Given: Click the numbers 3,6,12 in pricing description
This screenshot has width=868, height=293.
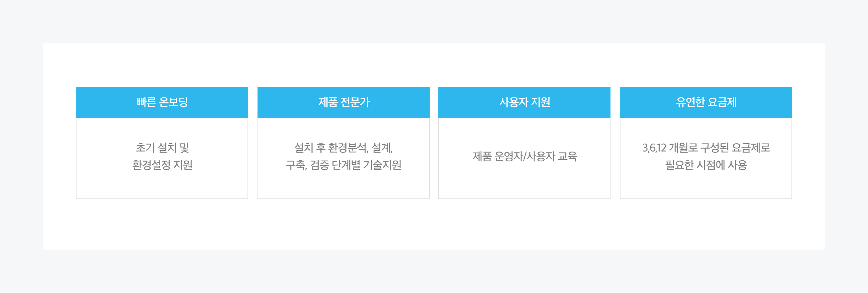Looking at the screenshot, I should tap(654, 148).
